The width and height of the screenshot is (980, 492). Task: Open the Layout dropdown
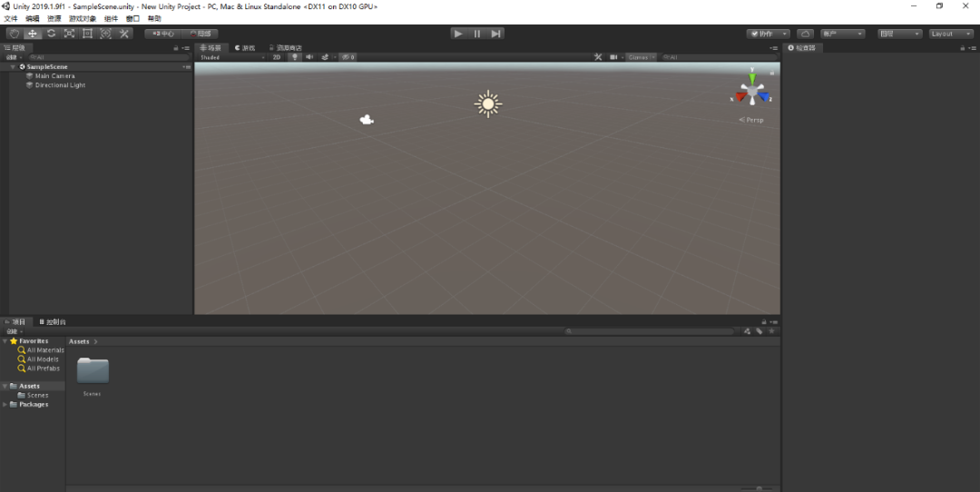[951, 34]
